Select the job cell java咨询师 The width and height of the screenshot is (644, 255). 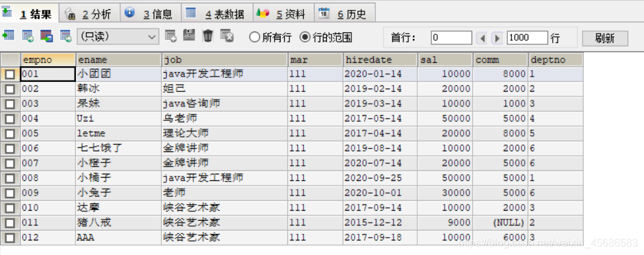(x=225, y=104)
